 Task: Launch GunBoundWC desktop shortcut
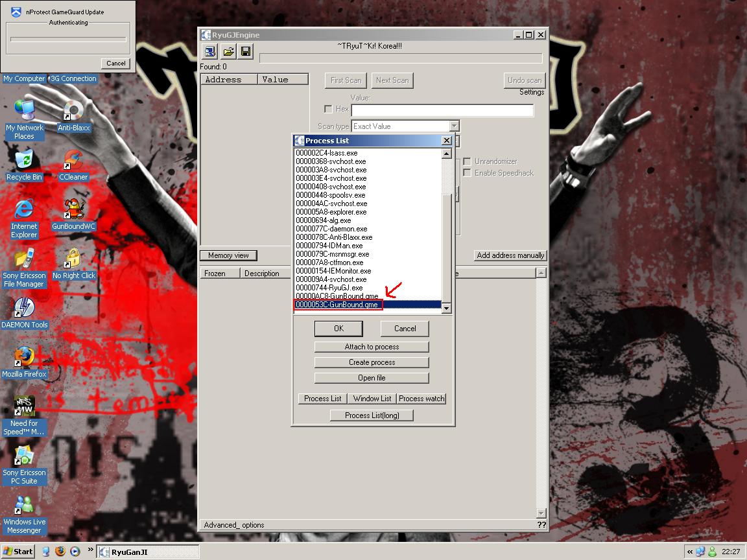73,215
